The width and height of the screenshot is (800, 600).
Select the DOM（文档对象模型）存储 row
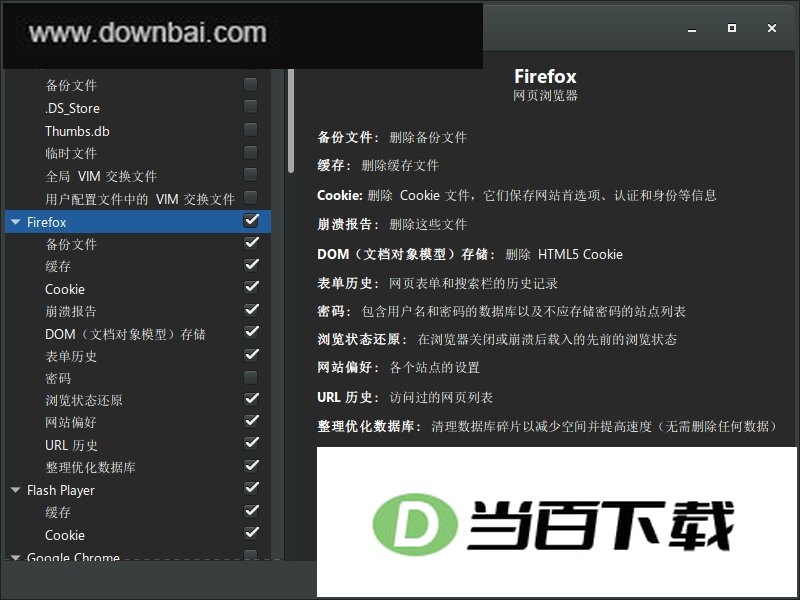pyautogui.click(x=138, y=334)
